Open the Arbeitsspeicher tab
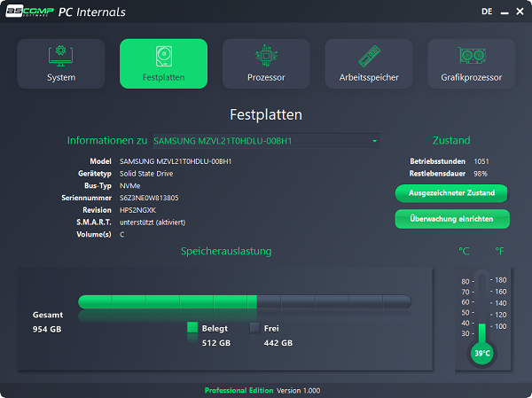The height and width of the screenshot is (398, 532). (x=369, y=64)
